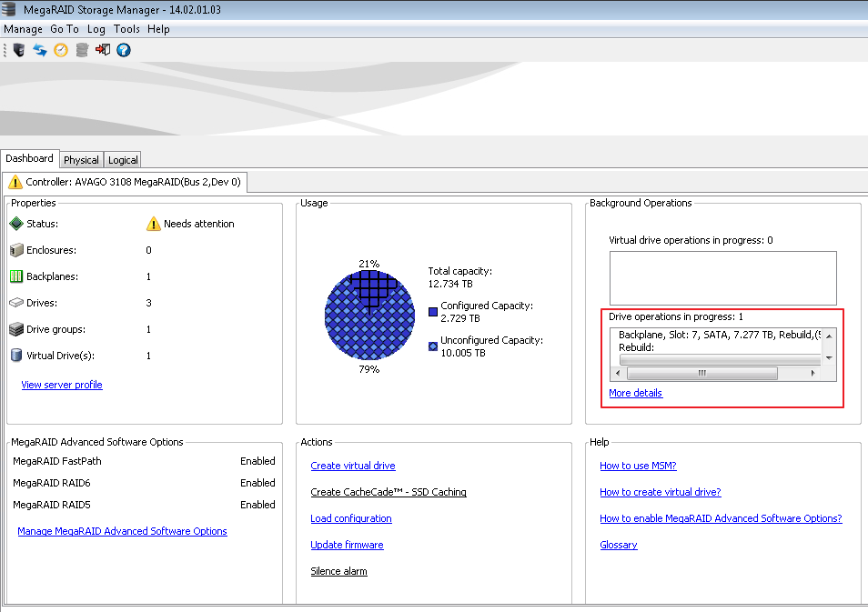The image size is (868, 612).
Task: Click the horizontal scrollbar thumb in drive operations
Action: (x=701, y=374)
